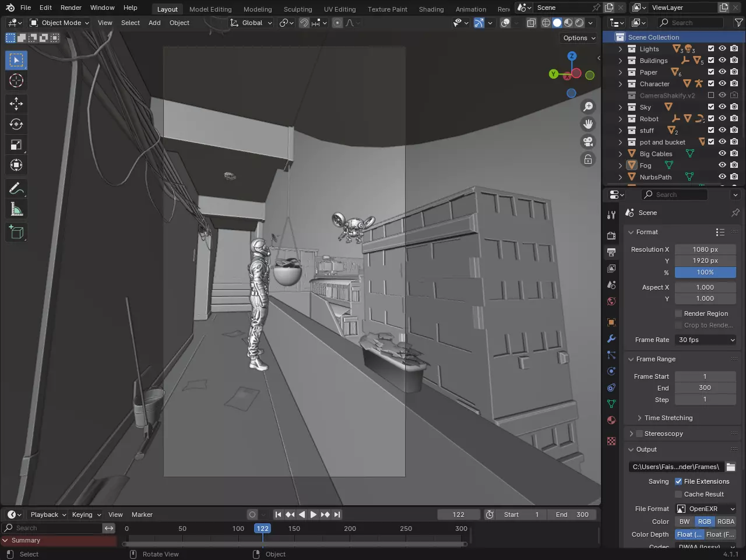Open the World properties tab
Screen dimensions: 746x560
[x=611, y=301]
